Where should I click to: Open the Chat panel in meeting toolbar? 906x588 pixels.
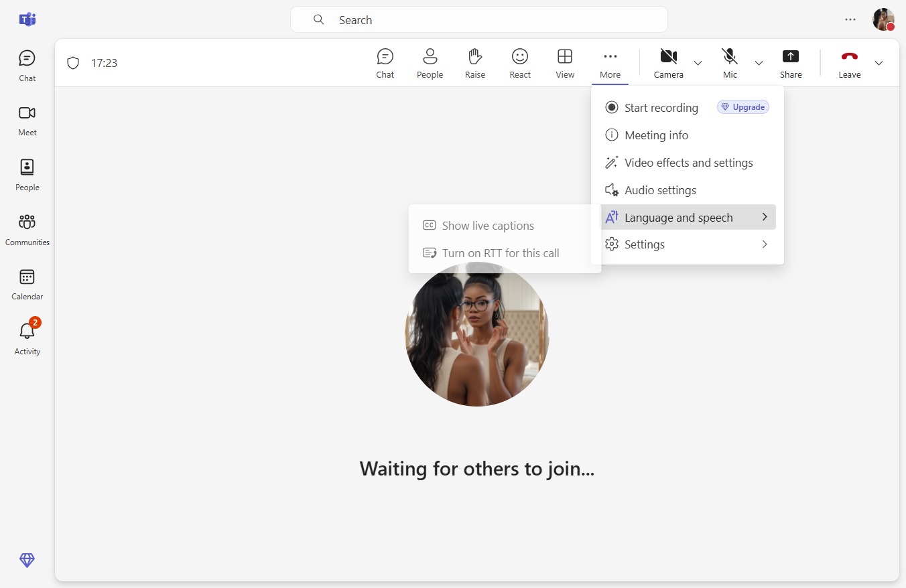pos(385,64)
